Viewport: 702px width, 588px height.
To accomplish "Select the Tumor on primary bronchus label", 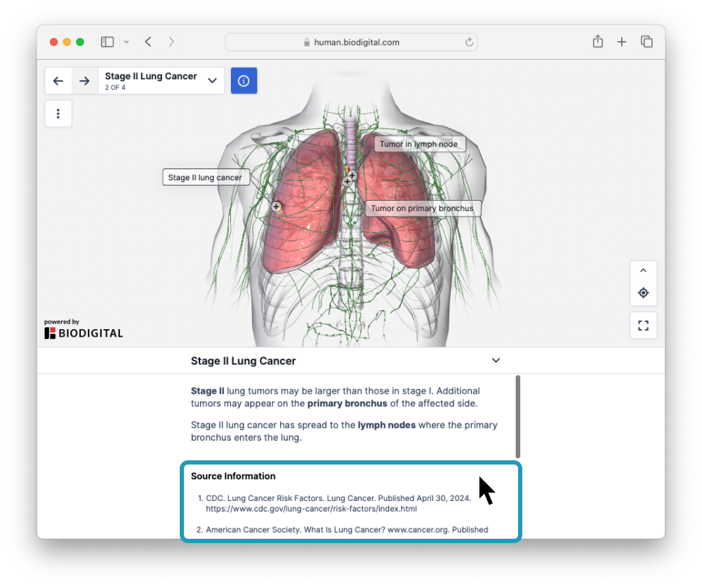I will point(422,208).
